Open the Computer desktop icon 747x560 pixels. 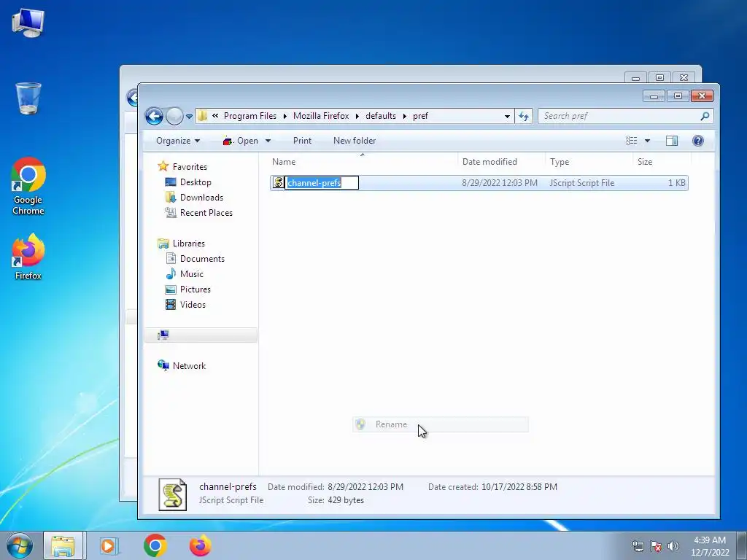pos(28,22)
